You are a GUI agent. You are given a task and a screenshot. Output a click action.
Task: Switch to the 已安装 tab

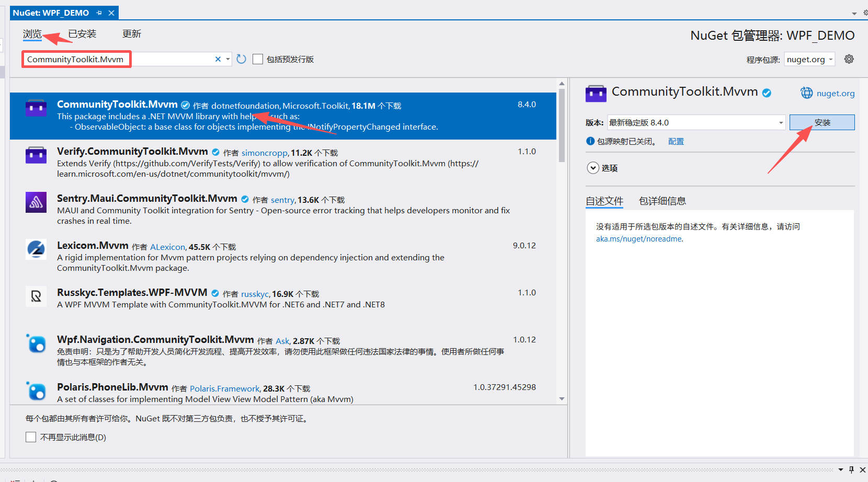pyautogui.click(x=82, y=34)
